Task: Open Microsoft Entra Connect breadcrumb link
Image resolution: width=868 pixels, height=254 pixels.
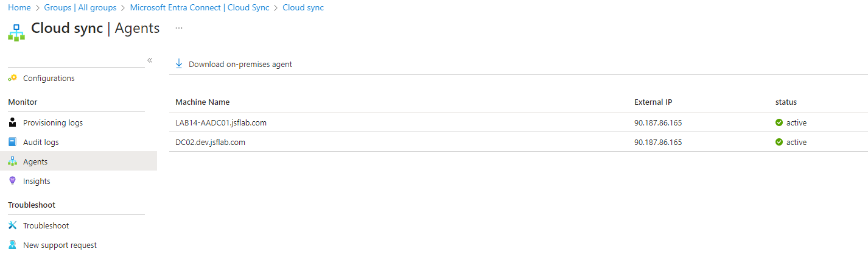Action: (x=200, y=8)
